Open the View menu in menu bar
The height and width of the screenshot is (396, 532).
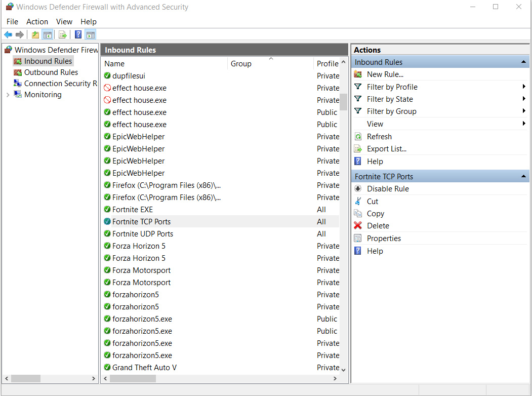tap(64, 22)
